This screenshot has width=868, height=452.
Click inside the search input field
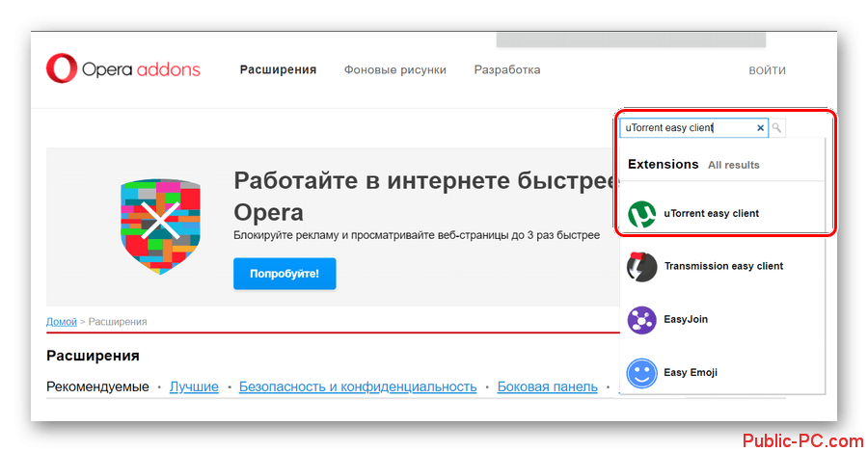pos(685,127)
